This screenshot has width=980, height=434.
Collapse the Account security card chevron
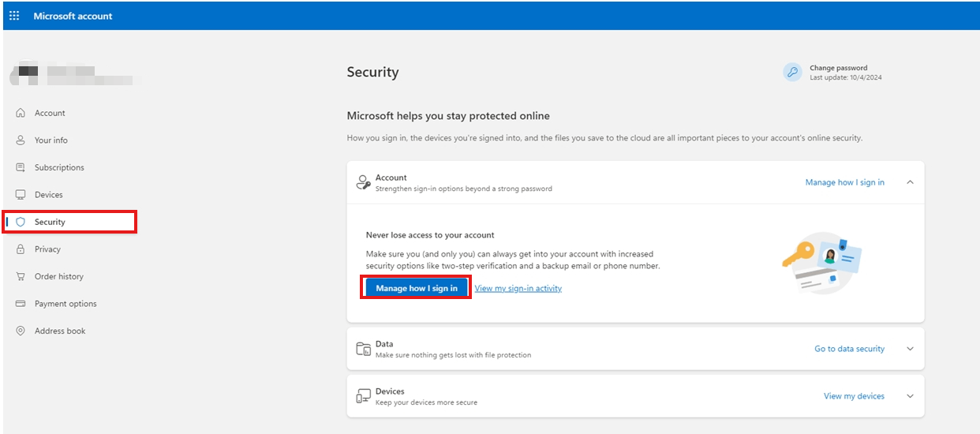(910, 182)
